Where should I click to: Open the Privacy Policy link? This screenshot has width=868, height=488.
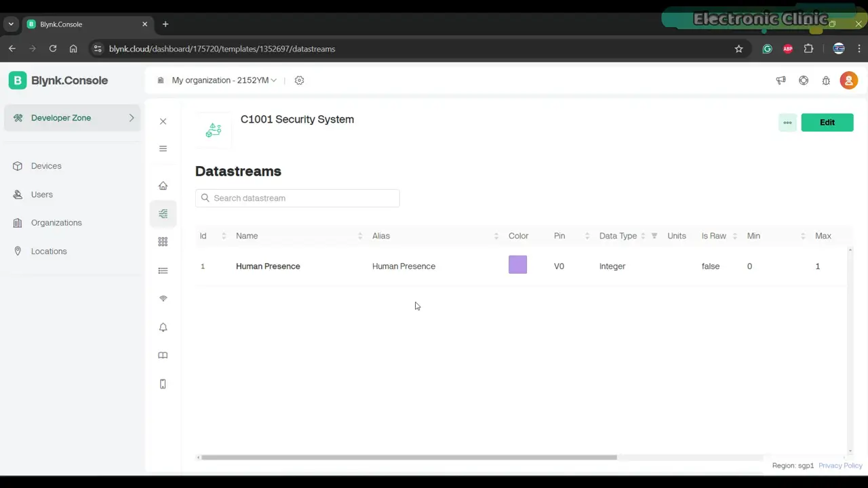pos(840,466)
